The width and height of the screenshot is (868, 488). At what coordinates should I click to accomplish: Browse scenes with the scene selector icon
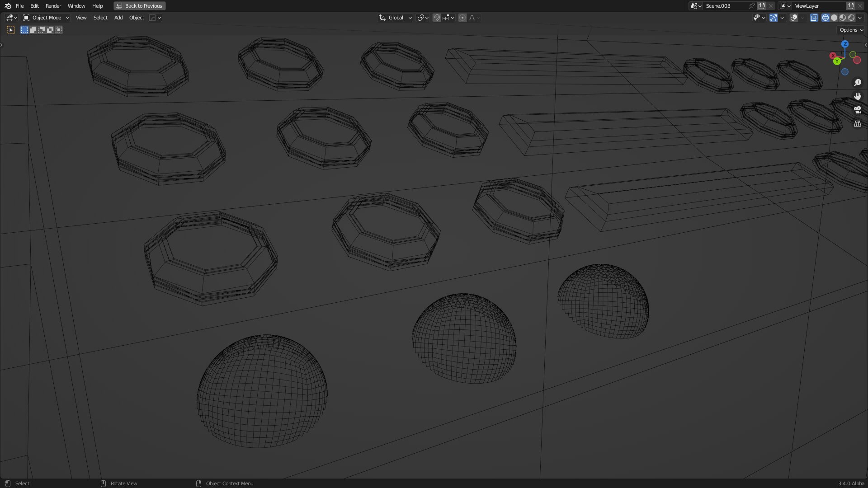coord(696,6)
